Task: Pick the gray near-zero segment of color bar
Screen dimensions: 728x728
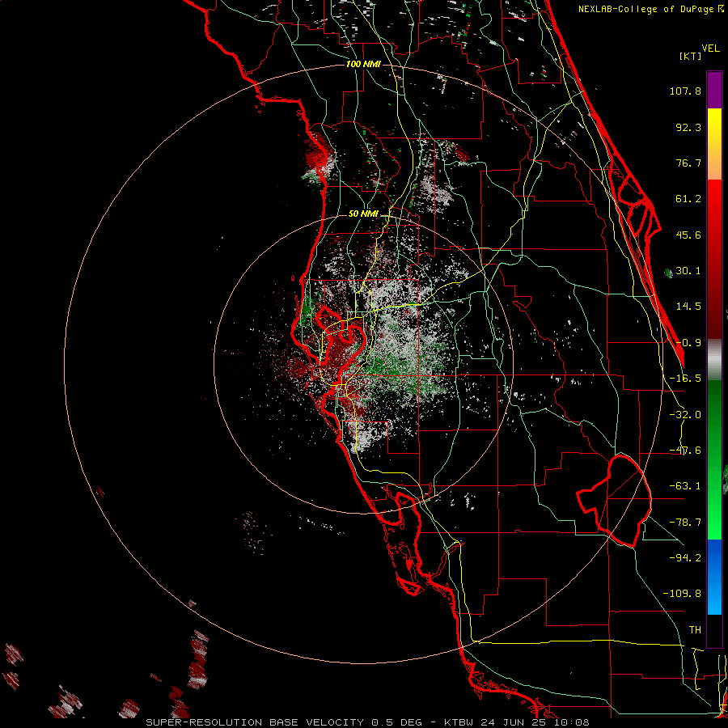Action: tap(714, 360)
